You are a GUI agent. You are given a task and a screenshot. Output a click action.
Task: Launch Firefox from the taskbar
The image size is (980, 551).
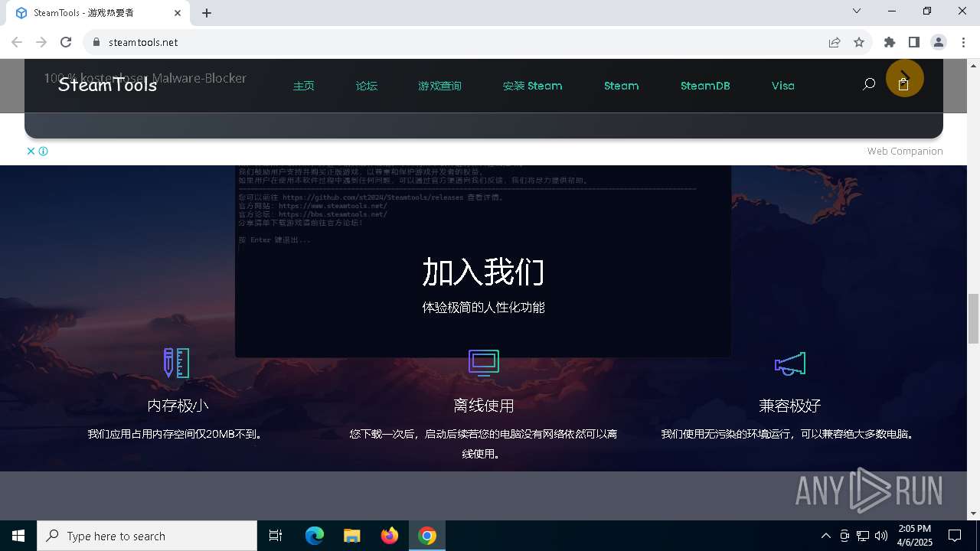coord(390,536)
